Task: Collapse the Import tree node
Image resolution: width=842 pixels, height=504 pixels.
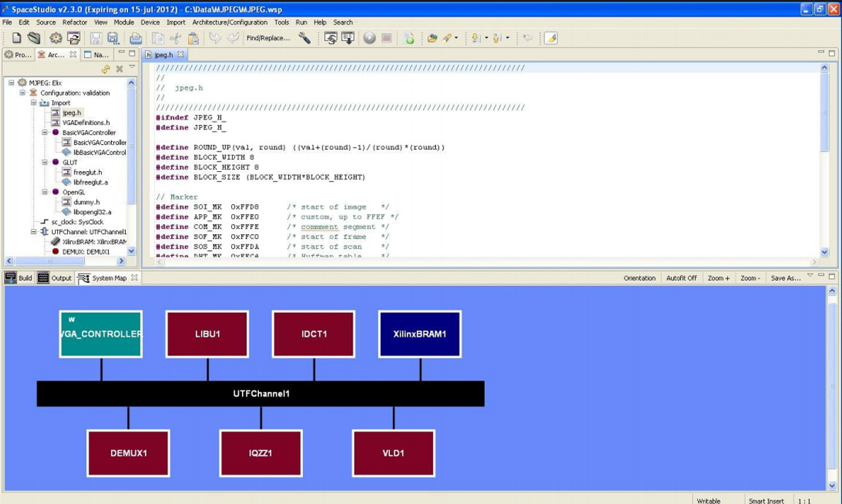Action: click(34, 103)
